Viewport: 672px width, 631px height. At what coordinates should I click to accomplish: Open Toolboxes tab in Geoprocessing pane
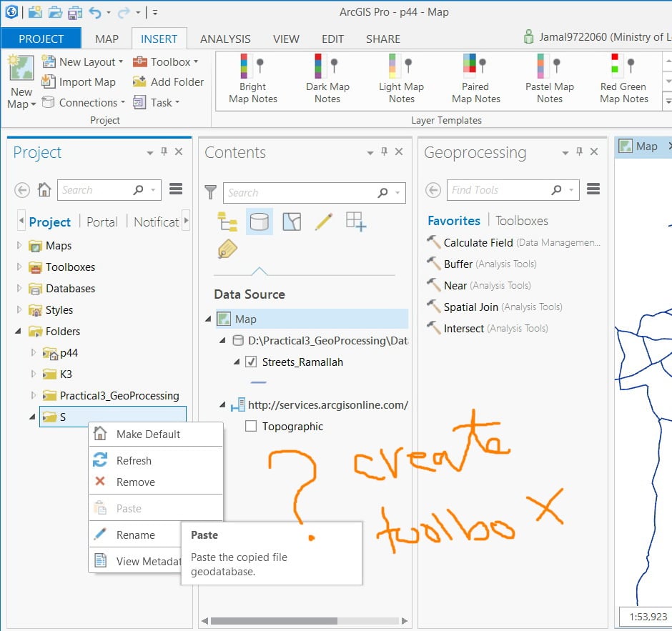[522, 221]
